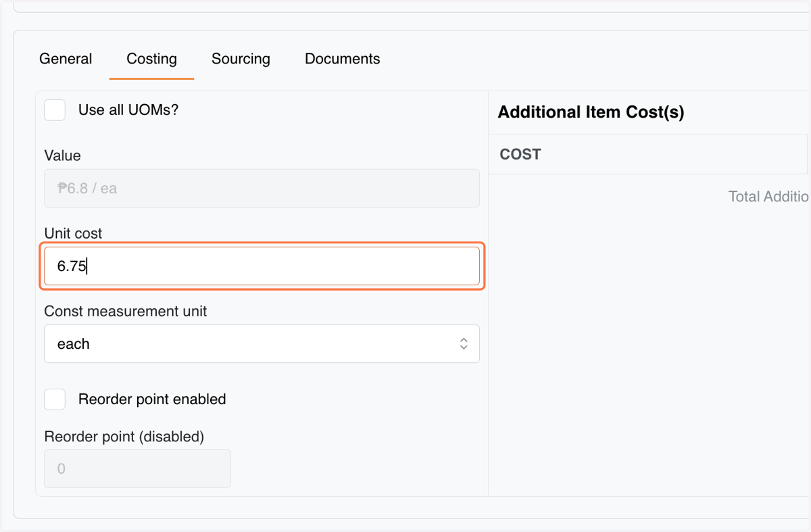Go to the Documents tab
The height and width of the screenshot is (532, 811).
[342, 59]
